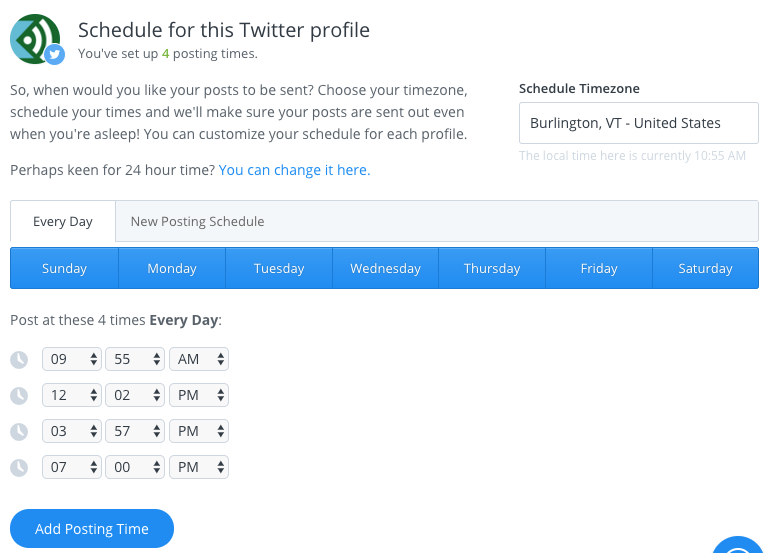The width and height of the screenshot is (776, 553).
Task: Toggle Wednesday posting day
Action: (385, 268)
